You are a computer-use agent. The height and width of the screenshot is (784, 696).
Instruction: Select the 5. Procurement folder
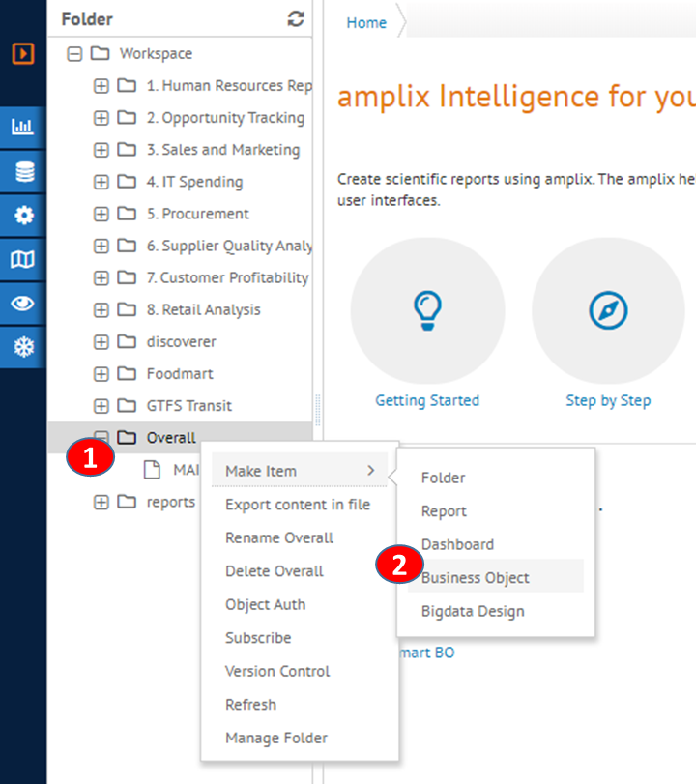[197, 214]
